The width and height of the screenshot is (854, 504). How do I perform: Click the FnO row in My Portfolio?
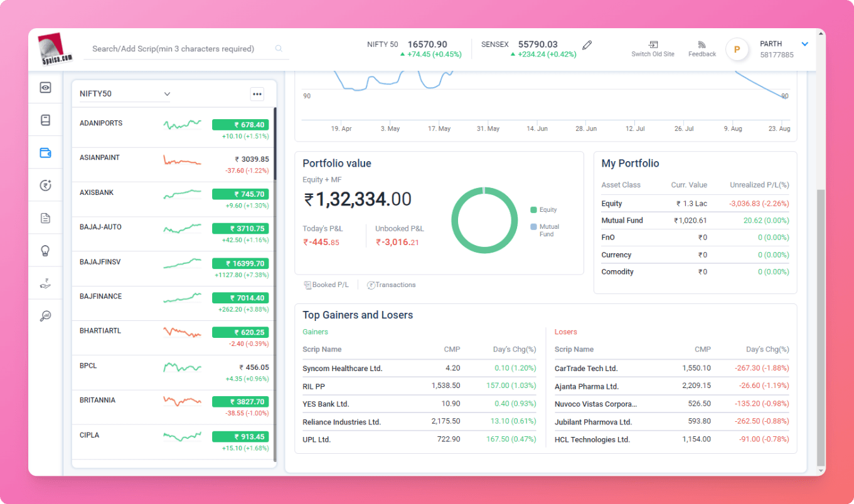(x=695, y=238)
